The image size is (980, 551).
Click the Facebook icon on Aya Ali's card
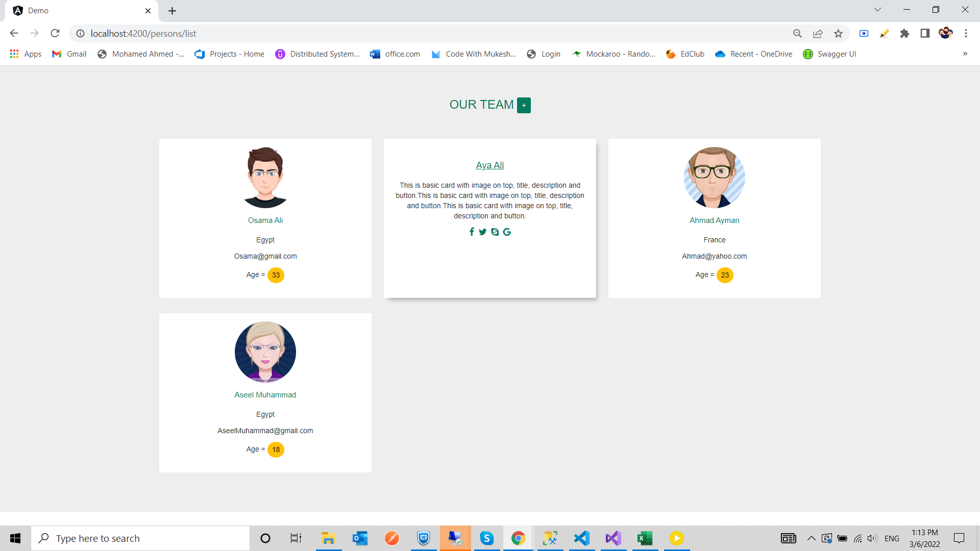coord(472,232)
